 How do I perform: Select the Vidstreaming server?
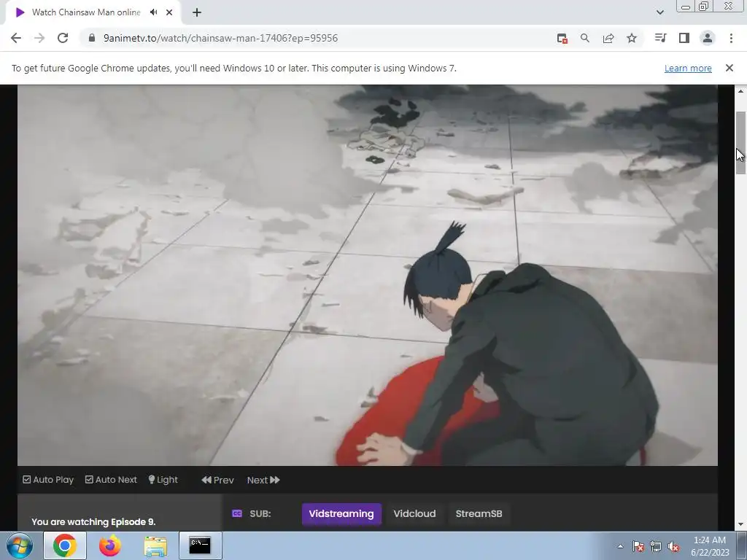pyautogui.click(x=341, y=514)
